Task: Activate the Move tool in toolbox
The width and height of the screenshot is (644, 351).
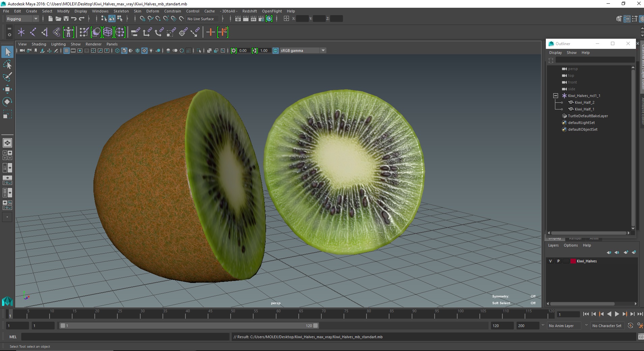Action: click(7, 89)
